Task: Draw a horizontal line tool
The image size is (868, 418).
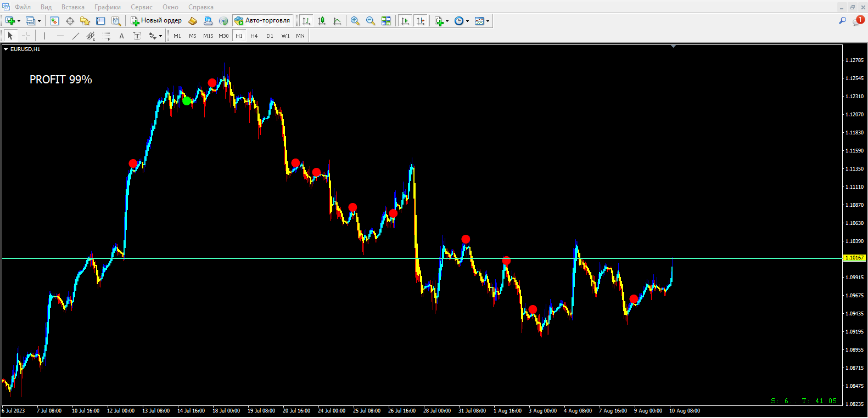Action: click(x=60, y=36)
